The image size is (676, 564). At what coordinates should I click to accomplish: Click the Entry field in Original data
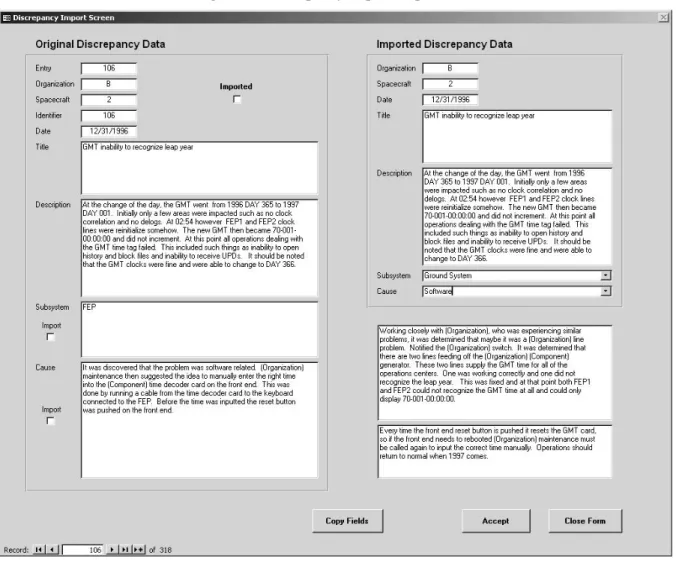click(x=109, y=68)
